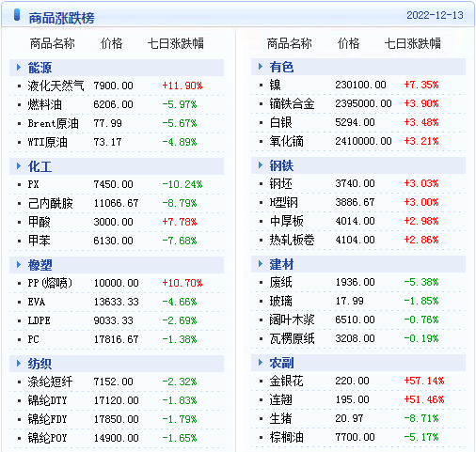Click the arrow icon next to 建材
Screen dimensions: 476x452
[x=261, y=263]
